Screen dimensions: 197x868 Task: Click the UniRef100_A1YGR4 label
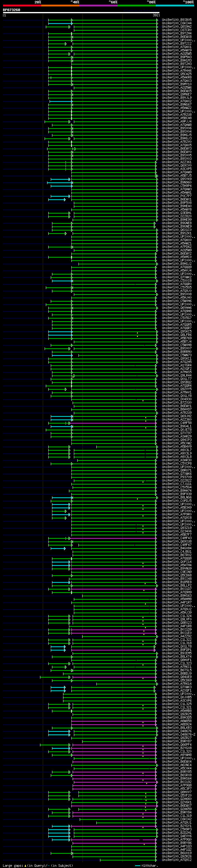[177, 365]
